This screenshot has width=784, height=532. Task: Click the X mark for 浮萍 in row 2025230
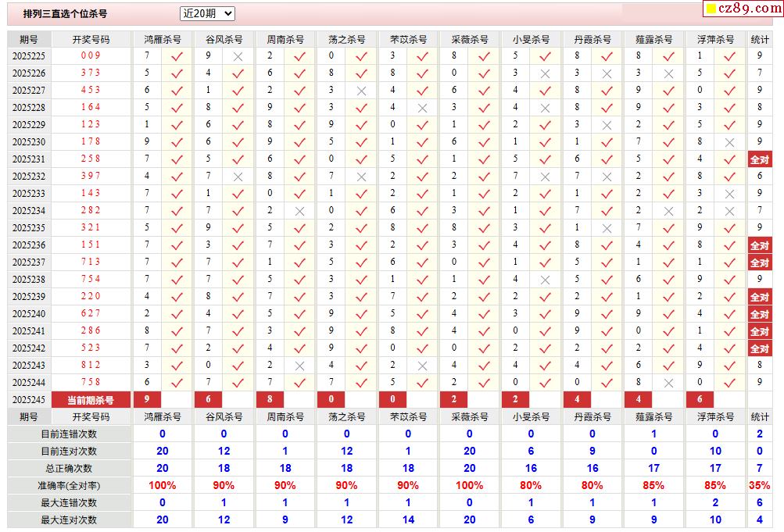tap(729, 142)
